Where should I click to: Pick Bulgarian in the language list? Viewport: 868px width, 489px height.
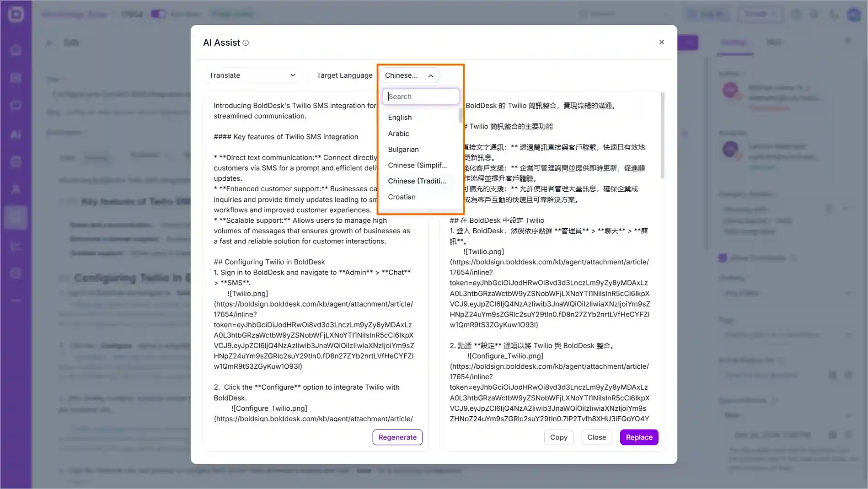point(403,150)
